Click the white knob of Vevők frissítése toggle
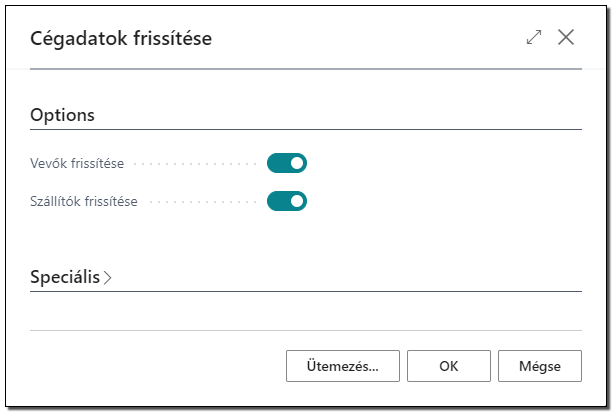 [297, 163]
